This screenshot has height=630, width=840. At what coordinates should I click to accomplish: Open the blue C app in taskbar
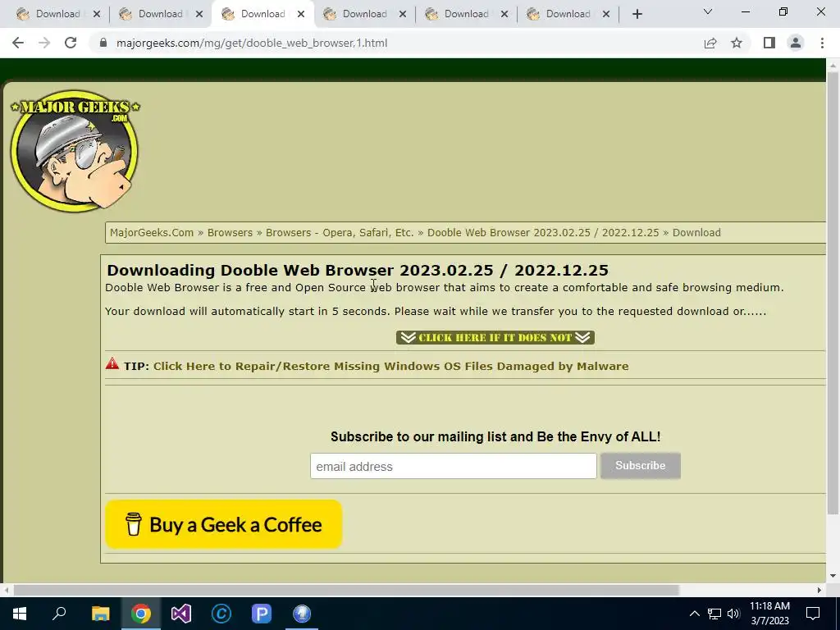click(221, 614)
